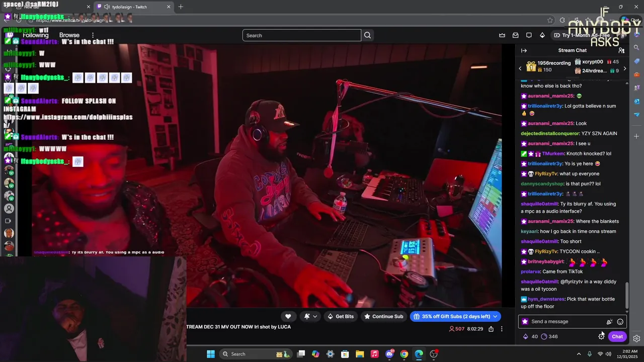The height and width of the screenshot is (362, 644).
Task: Open a new browser tab plus
Action: [181, 7]
